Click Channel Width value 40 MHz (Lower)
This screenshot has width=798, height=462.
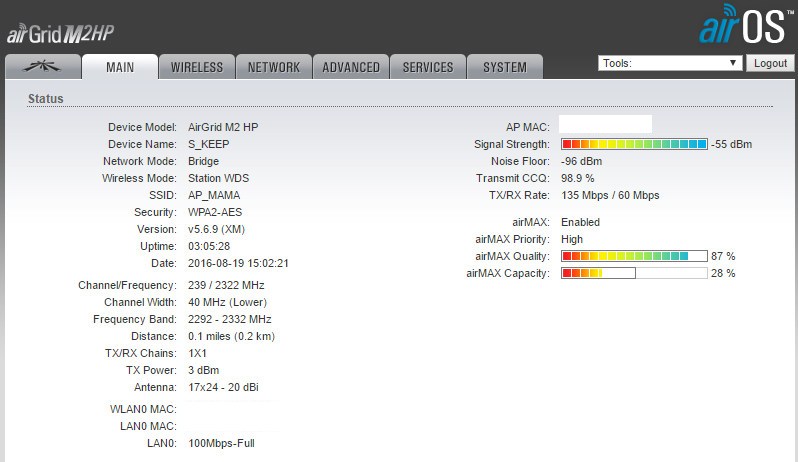click(227, 302)
